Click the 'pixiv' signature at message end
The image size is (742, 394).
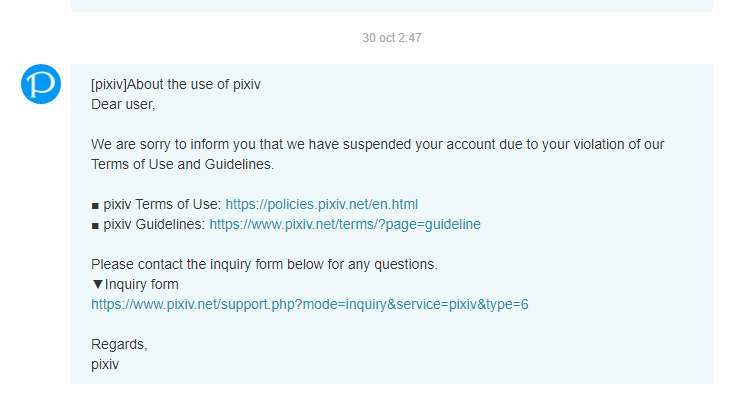coord(105,364)
